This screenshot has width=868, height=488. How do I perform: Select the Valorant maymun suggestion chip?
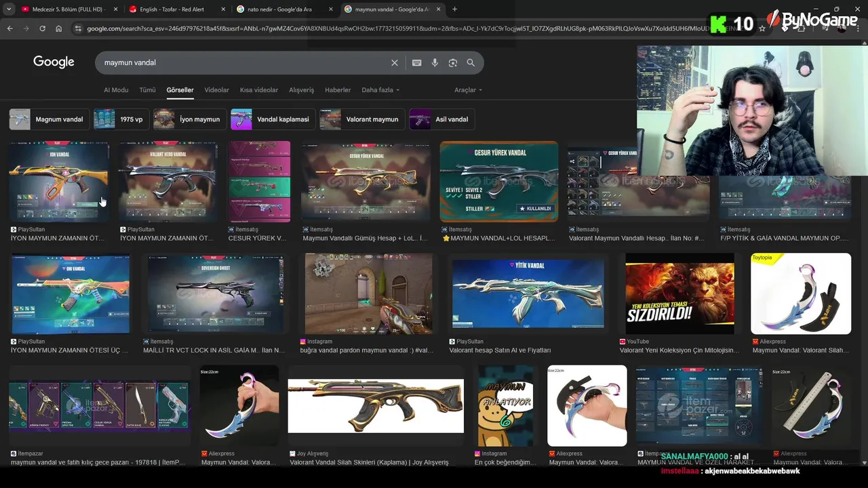[362, 119]
